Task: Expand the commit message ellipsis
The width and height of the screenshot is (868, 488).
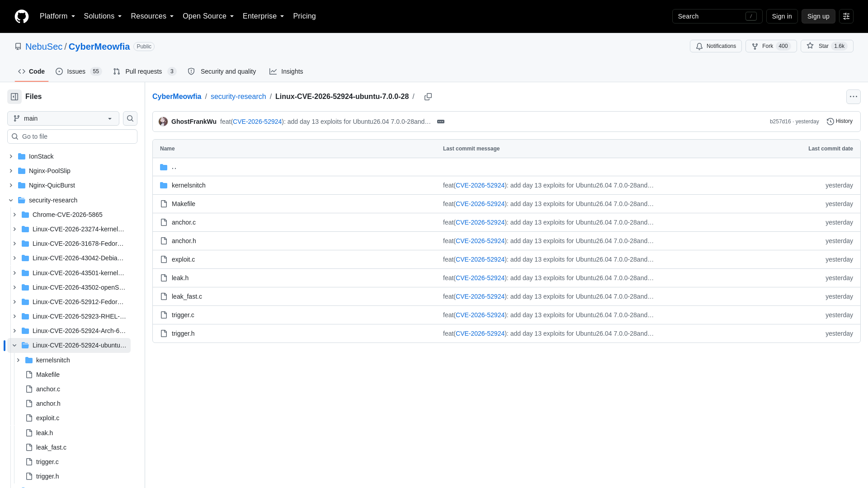Action: pos(441,122)
